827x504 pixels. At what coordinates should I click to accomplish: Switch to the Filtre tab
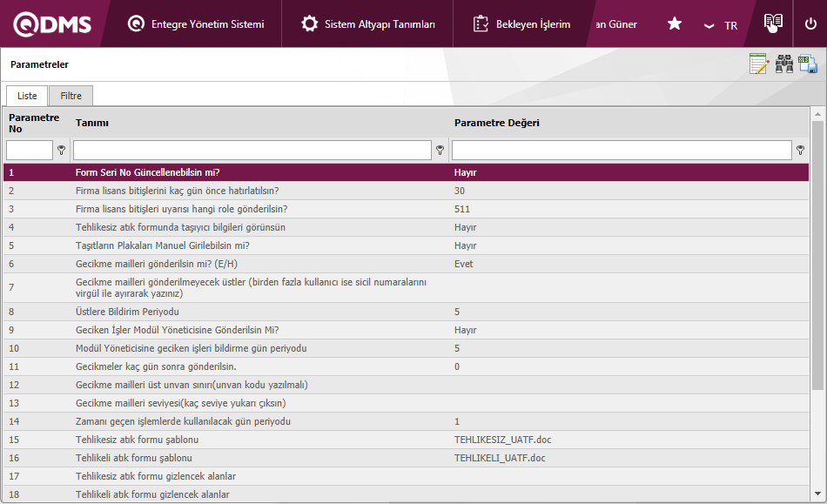[71, 96]
